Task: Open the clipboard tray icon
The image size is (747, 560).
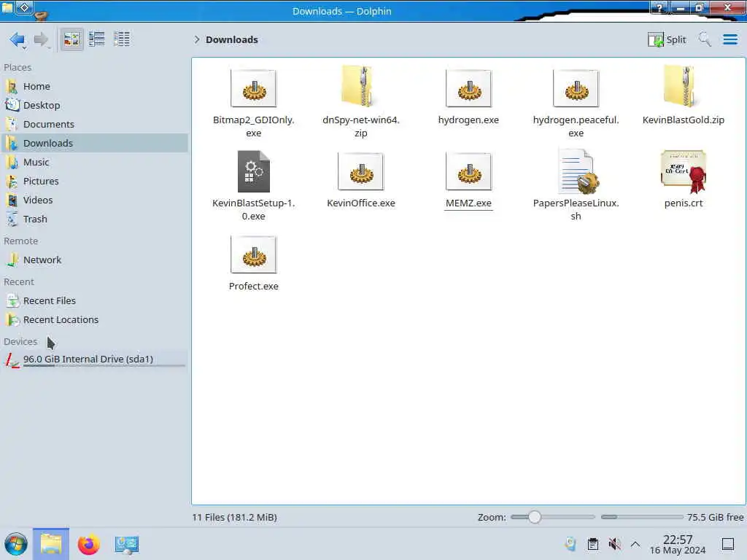Action: coord(592,544)
